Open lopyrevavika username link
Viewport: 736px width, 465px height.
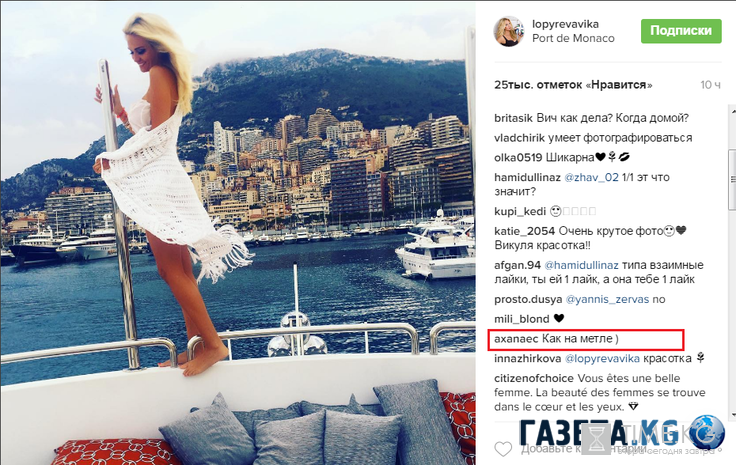pyautogui.click(x=565, y=24)
